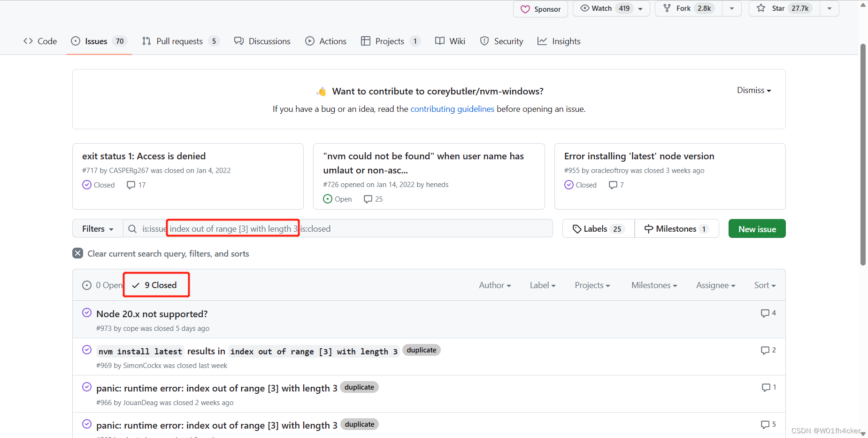The height and width of the screenshot is (438, 868).
Task: Open the Issues tab
Action: point(99,41)
